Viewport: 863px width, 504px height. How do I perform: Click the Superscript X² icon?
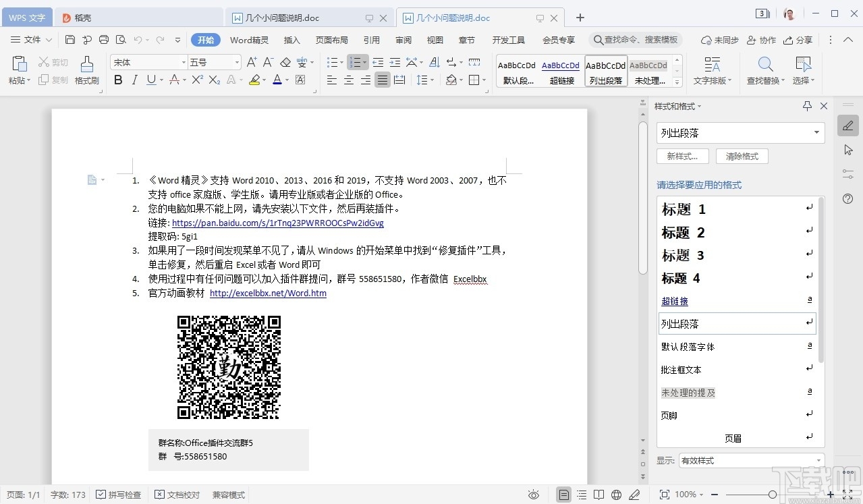click(x=198, y=80)
